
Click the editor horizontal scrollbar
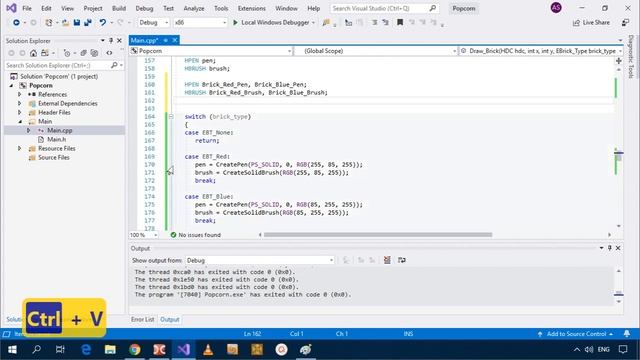tap(378, 235)
